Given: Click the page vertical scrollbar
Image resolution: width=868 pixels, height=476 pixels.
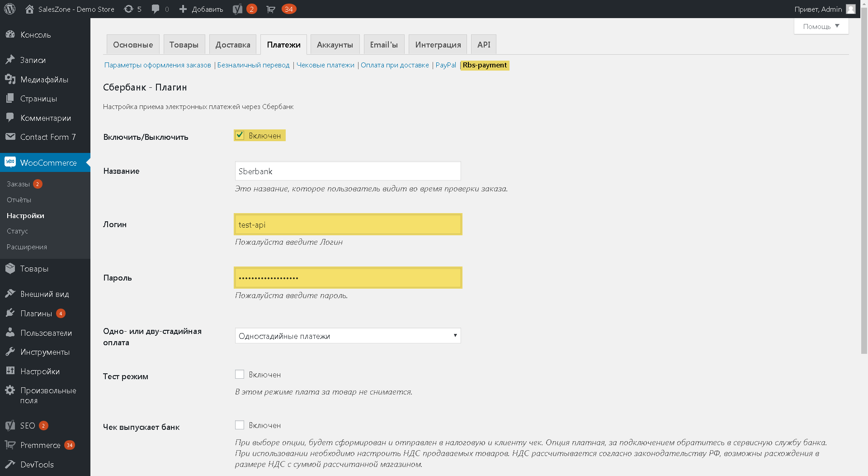Looking at the screenshot, I should (864, 181).
